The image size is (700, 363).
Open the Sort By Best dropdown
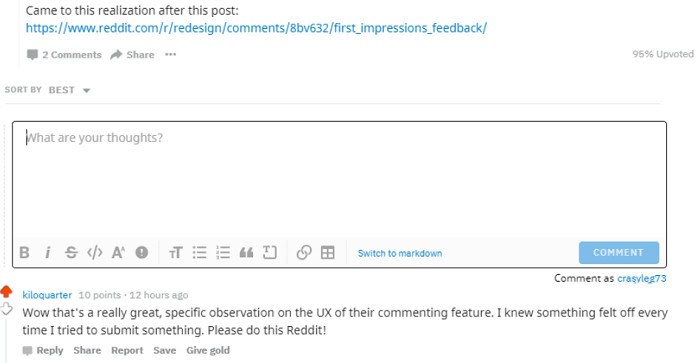pos(69,90)
